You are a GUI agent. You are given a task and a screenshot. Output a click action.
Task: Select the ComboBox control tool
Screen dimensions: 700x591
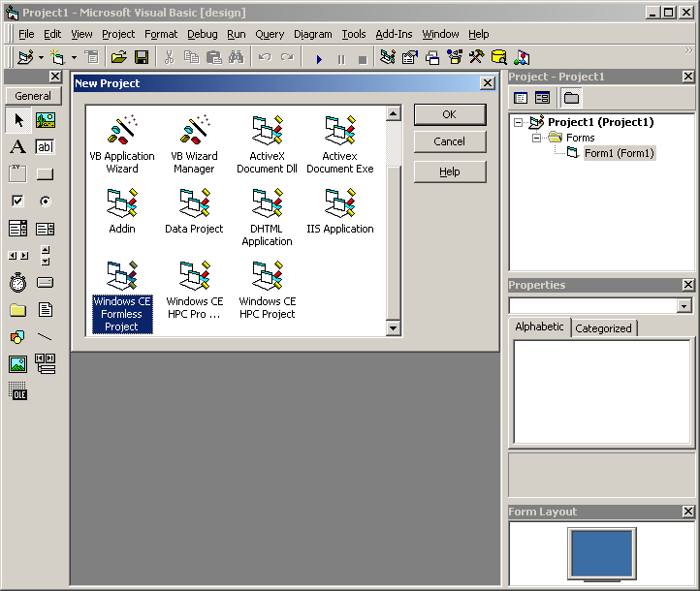click(18, 229)
